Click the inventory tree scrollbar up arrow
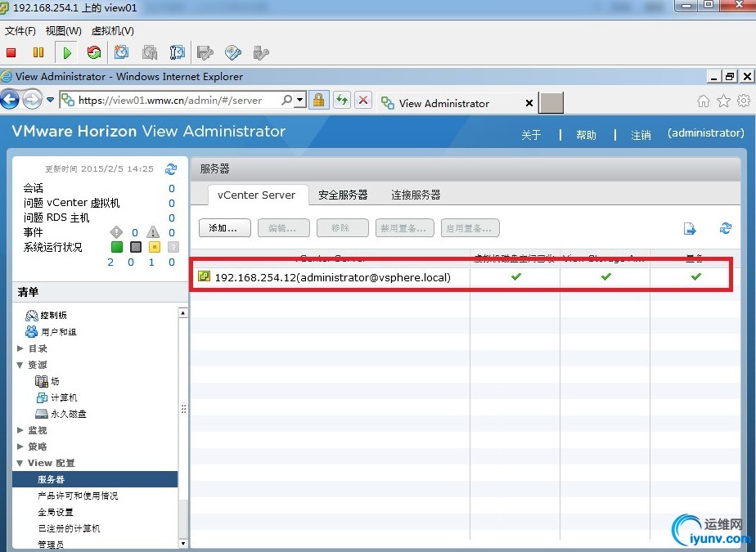Image resolution: width=756 pixels, height=552 pixels. (x=182, y=312)
